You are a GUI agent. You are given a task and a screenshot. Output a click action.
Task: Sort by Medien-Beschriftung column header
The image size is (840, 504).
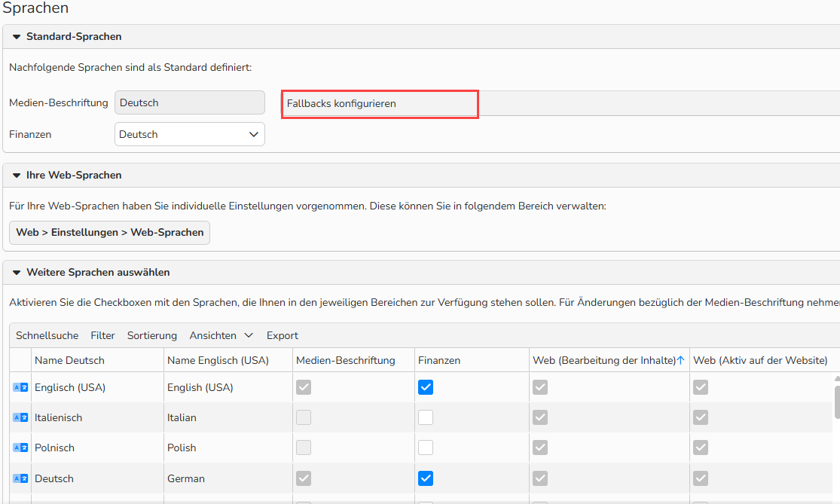pos(353,360)
